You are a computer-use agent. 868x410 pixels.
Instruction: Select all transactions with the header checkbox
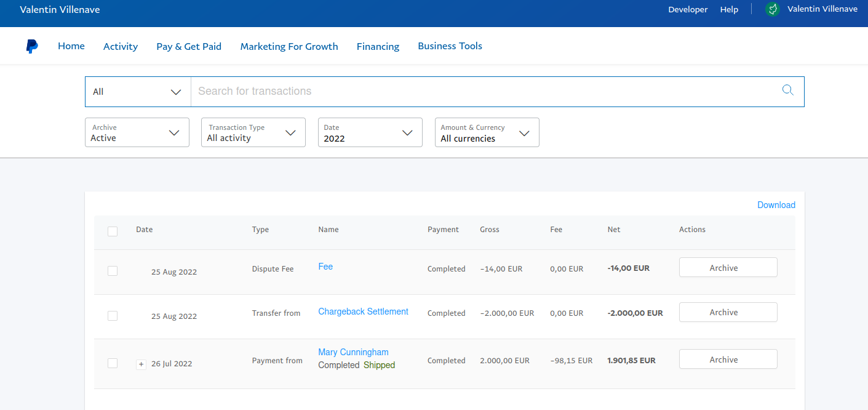[x=113, y=231]
